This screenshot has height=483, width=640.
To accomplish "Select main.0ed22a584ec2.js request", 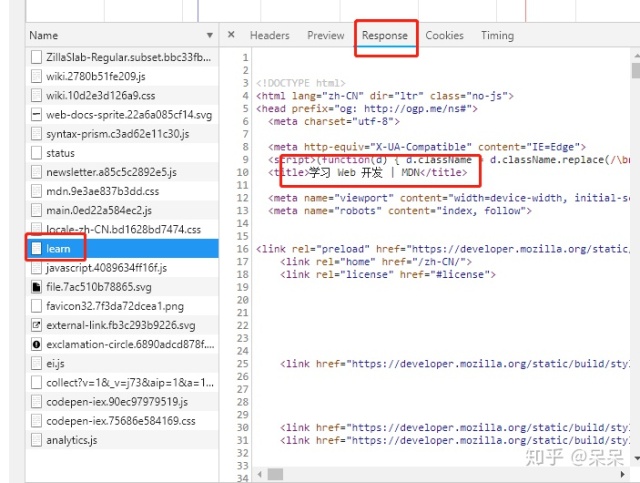I will 99,210.
